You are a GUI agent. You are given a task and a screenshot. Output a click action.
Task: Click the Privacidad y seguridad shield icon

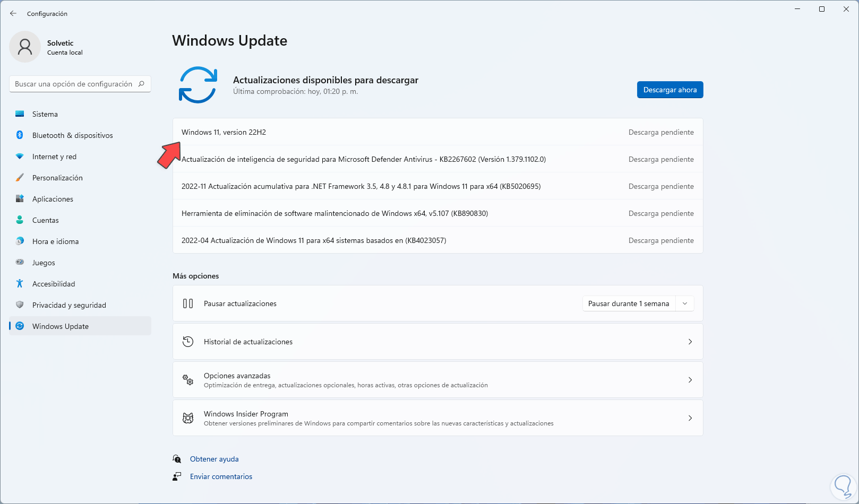[x=20, y=305]
